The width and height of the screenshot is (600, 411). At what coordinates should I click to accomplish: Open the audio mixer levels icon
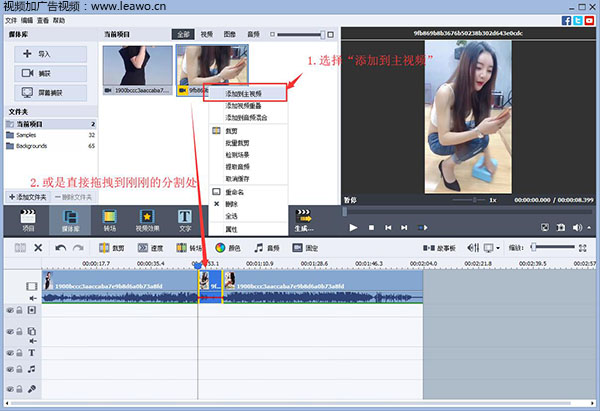[473, 248]
